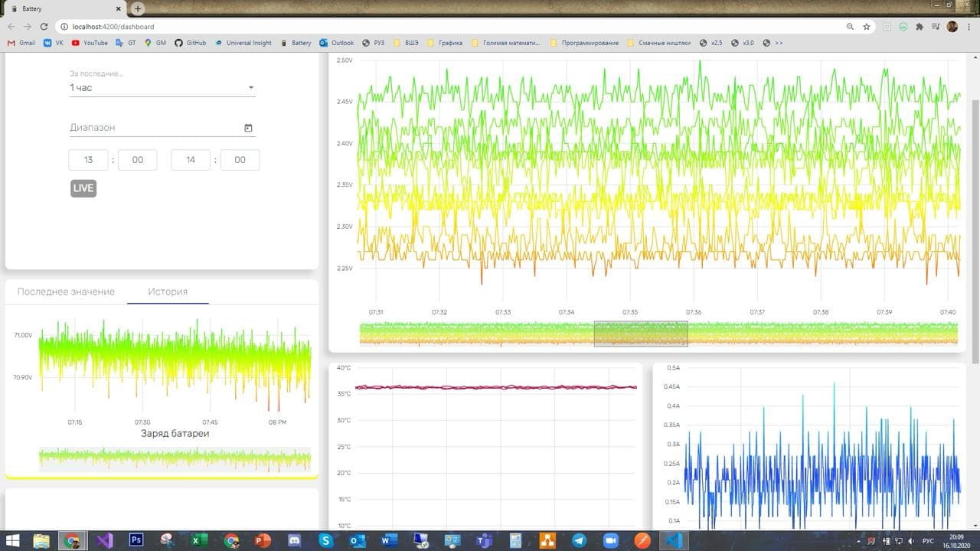Click the РУС language indicator

(929, 541)
